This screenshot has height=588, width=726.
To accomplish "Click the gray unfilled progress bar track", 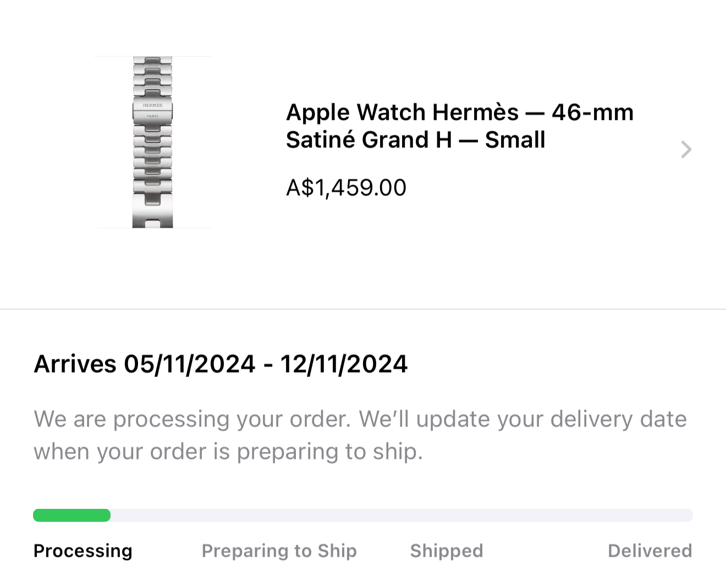I will click(x=402, y=515).
